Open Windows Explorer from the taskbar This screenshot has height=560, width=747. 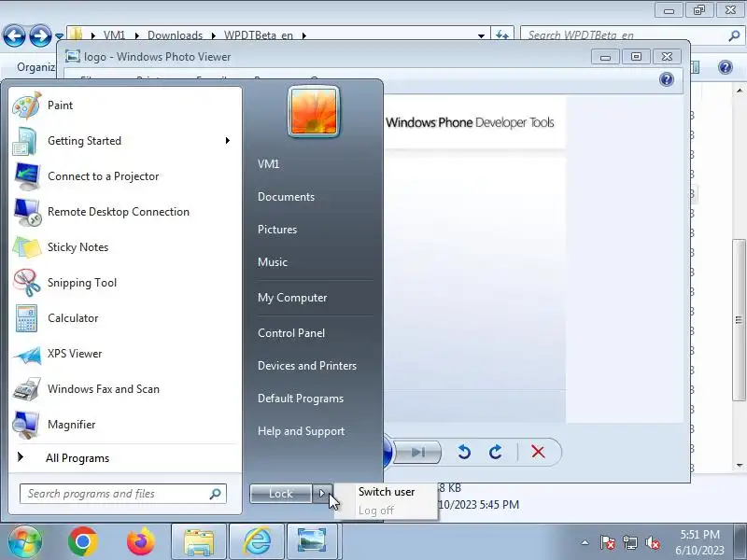click(x=199, y=542)
